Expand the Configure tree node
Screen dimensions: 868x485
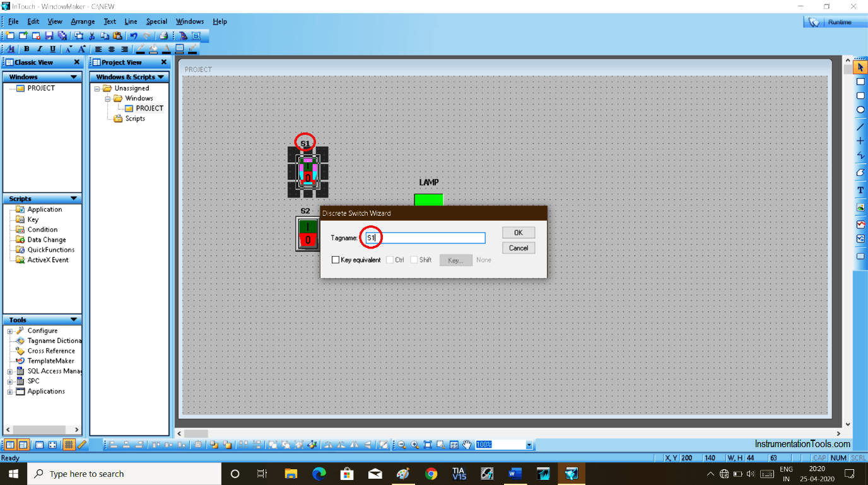point(10,330)
